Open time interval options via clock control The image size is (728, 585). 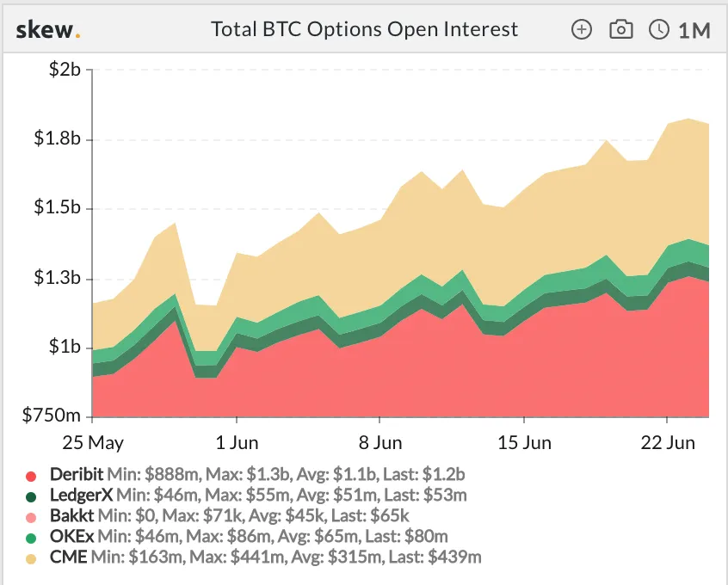point(657,28)
